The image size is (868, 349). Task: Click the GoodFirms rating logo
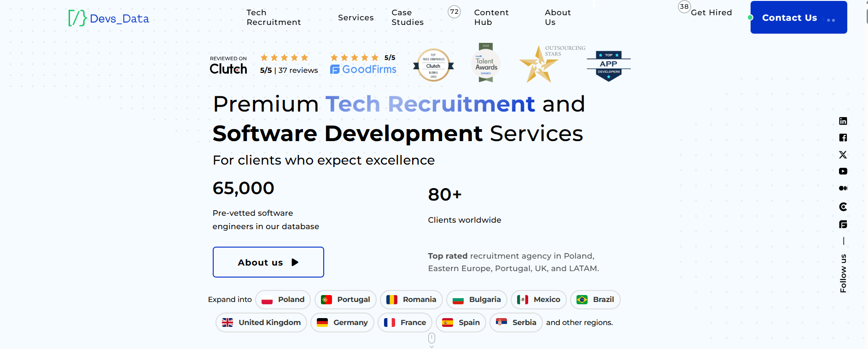pyautogui.click(x=363, y=69)
